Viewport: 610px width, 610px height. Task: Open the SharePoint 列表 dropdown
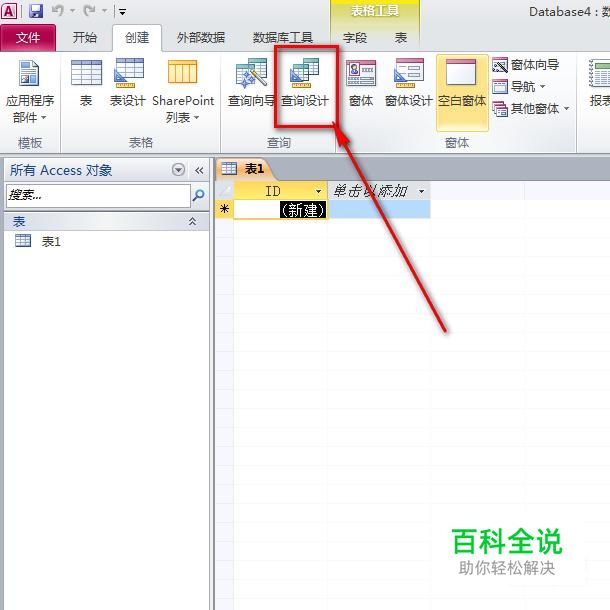183,91
